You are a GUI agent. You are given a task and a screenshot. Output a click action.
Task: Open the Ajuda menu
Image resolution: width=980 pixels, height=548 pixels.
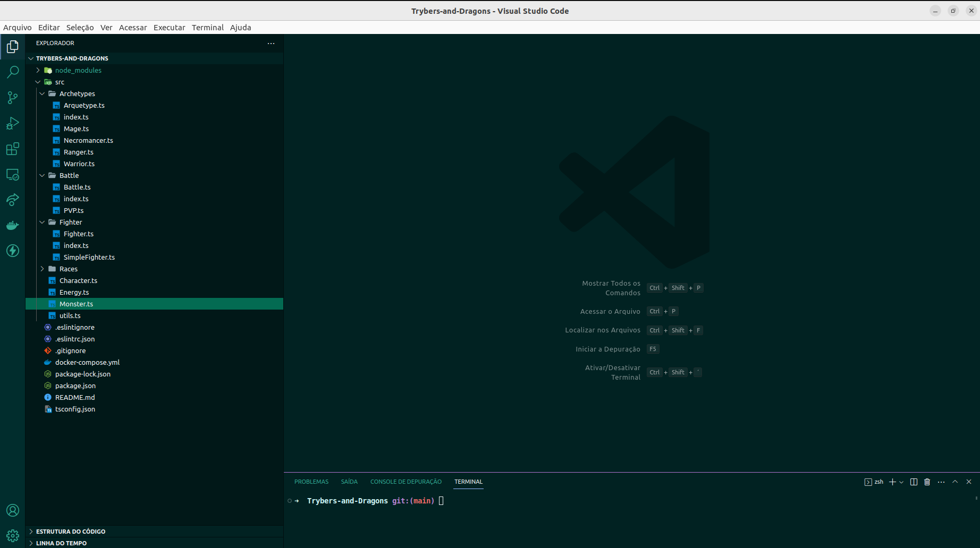(241, 28)
